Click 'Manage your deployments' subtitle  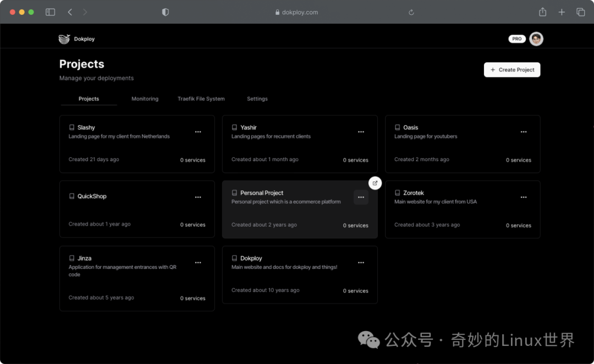point(96,78)
